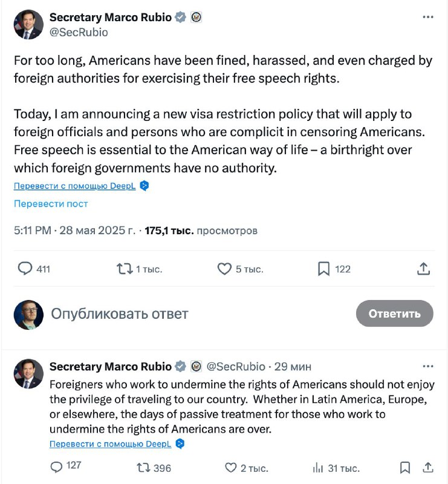Open the three-dot menu on the main post
Viewport: 448px width, 484px height.
(428, 17)
